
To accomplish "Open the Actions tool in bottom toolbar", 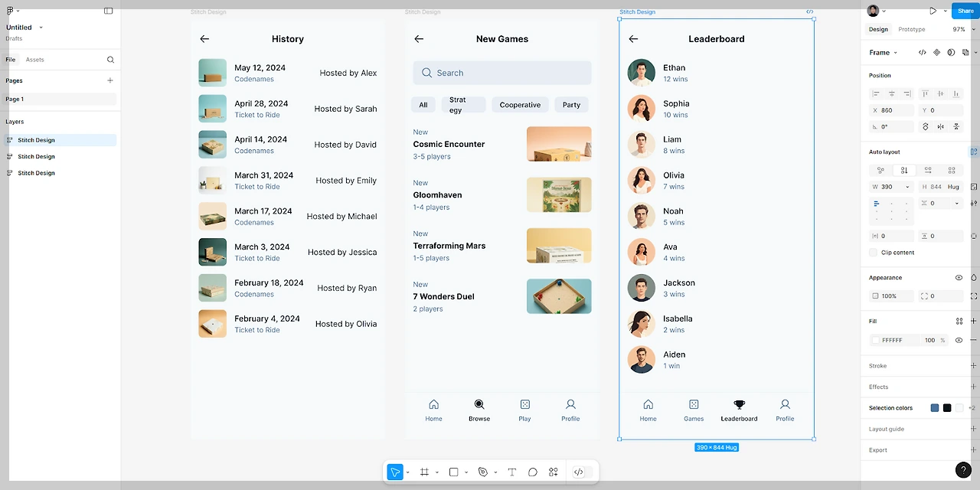I will click(x=554, y=472).
